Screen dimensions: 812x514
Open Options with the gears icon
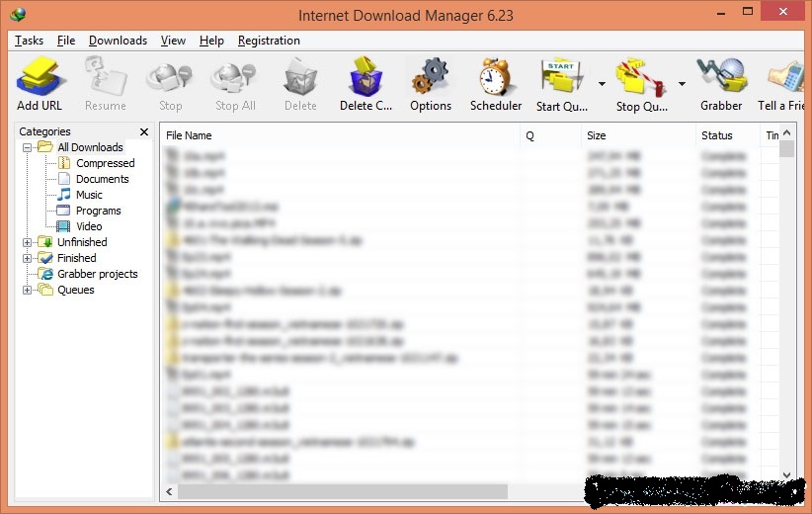pos(431,77)
